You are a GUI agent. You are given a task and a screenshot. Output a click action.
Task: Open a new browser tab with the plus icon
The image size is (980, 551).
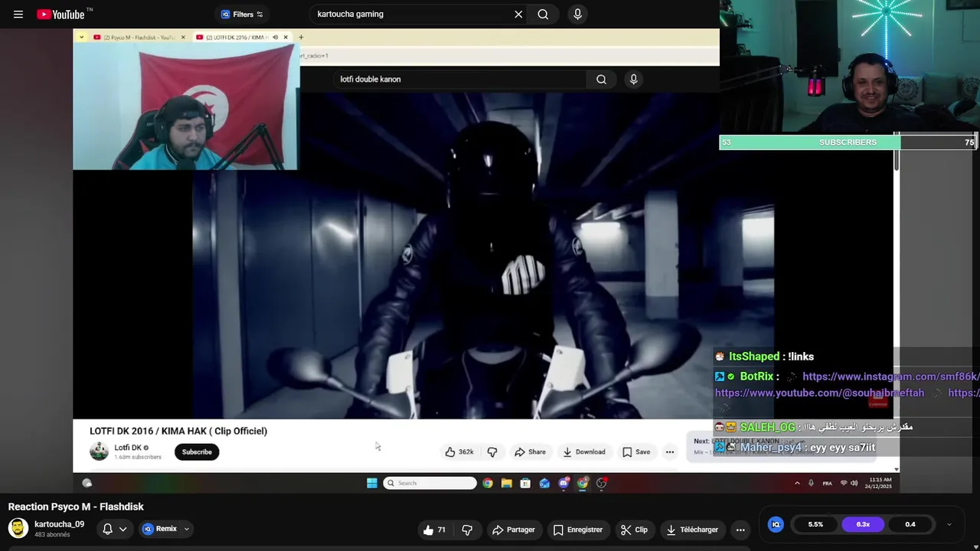[x=301, y=37]
